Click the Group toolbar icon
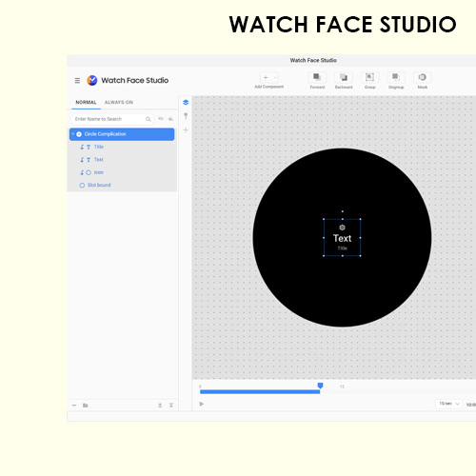Screen dimensions: 476x476 coord(369,77)
